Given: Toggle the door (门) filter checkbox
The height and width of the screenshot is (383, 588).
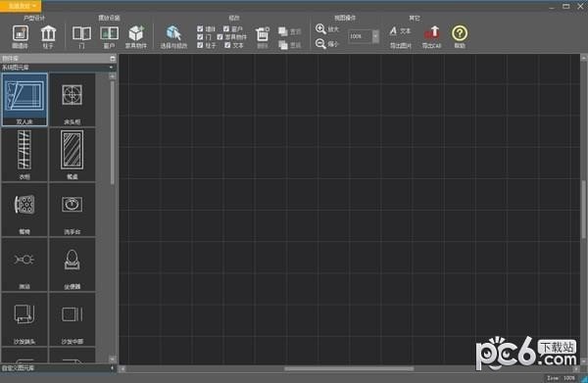Looking at the screenshot, I should coord(200,37).
